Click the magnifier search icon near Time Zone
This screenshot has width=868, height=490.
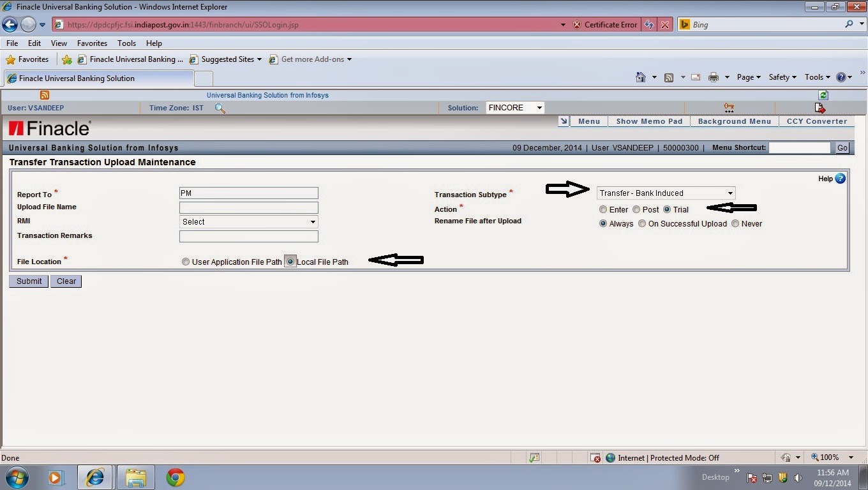point(220,108)
